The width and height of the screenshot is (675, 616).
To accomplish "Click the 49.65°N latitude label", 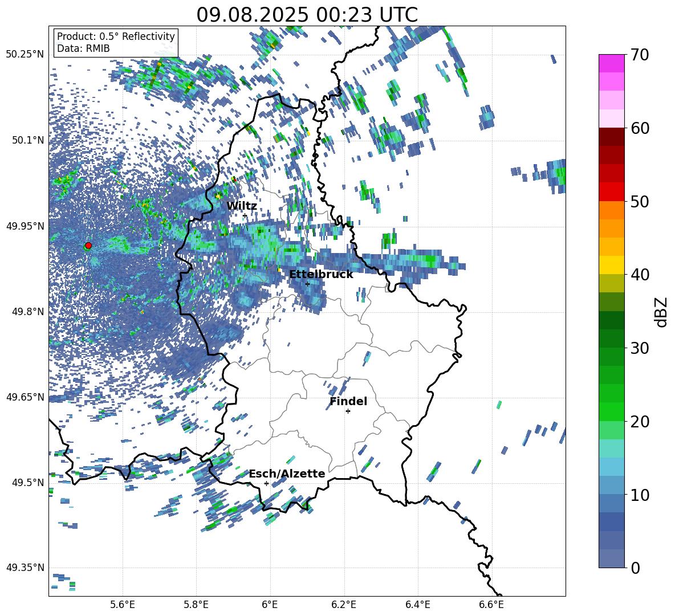I will click(x=25, y=397).
